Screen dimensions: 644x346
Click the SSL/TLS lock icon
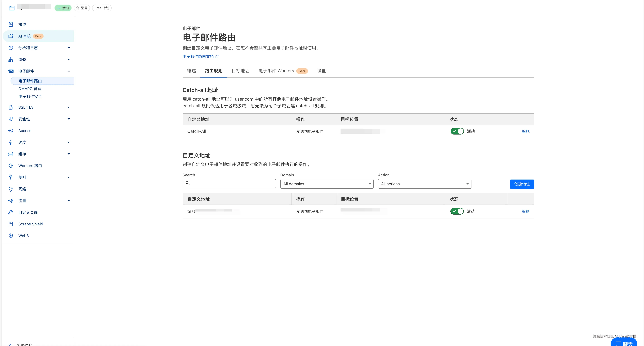coord(11,107)
